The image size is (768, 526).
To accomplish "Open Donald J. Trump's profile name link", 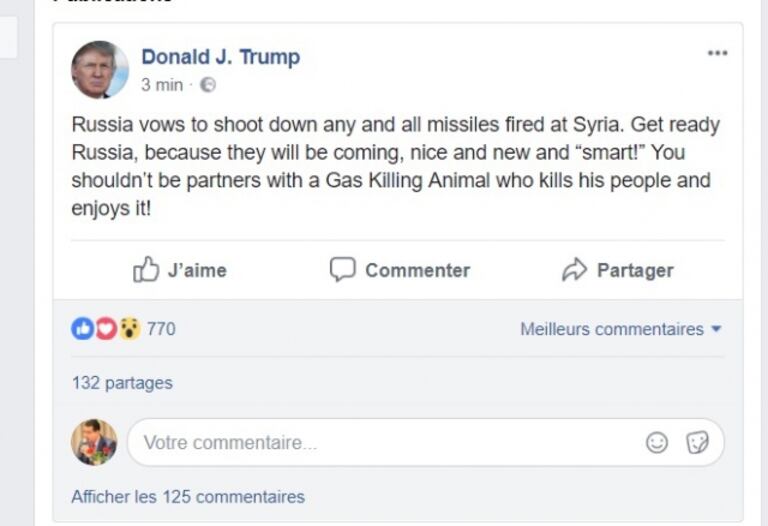I will [x=220, y=57].
